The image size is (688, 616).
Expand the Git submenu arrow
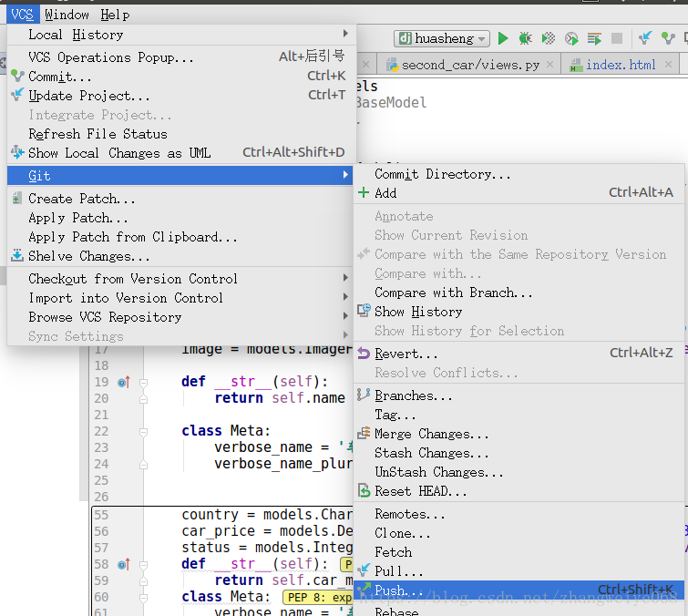click(x=345, y=176)
